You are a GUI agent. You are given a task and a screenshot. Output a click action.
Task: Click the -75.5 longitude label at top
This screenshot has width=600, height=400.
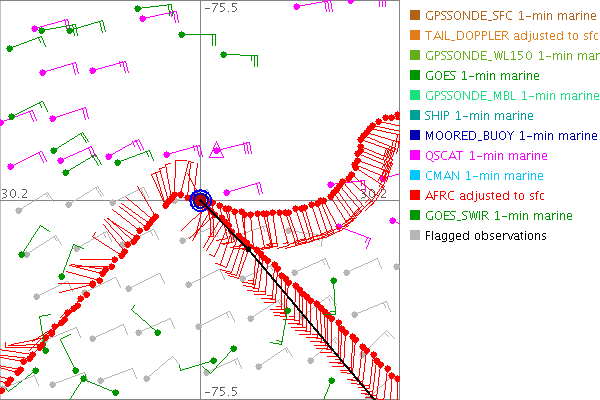pyautogui.click(x=221, y=8)
